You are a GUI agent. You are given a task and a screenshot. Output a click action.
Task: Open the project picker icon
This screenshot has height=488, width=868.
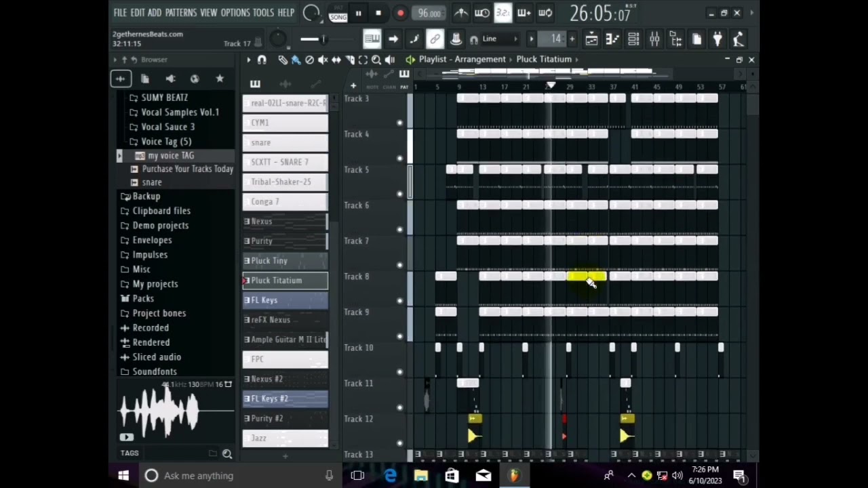[696, 39]
